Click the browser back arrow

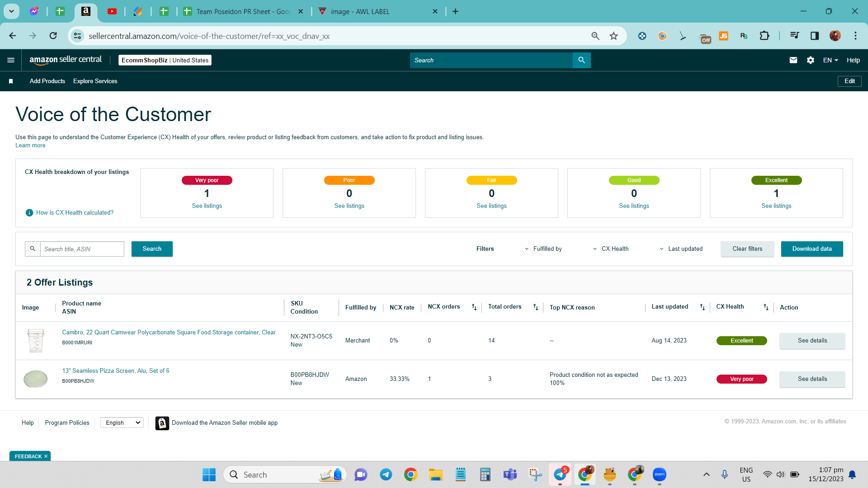pos(13,36)
